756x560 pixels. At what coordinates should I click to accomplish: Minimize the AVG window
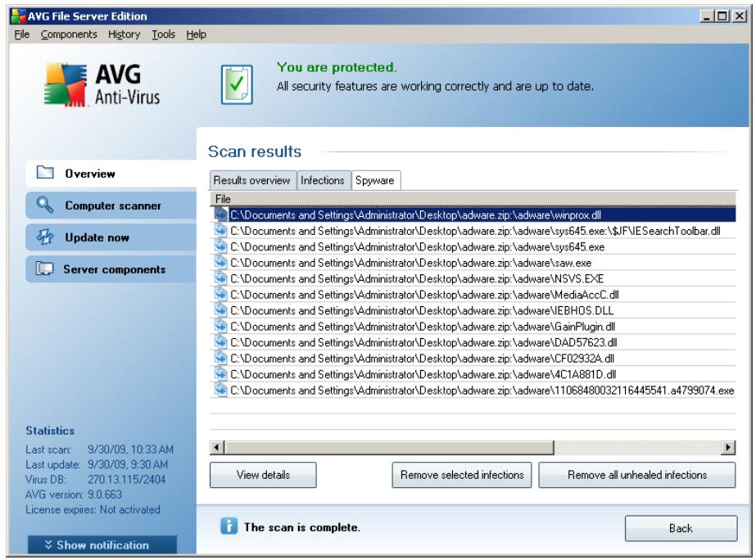point(707,16)
